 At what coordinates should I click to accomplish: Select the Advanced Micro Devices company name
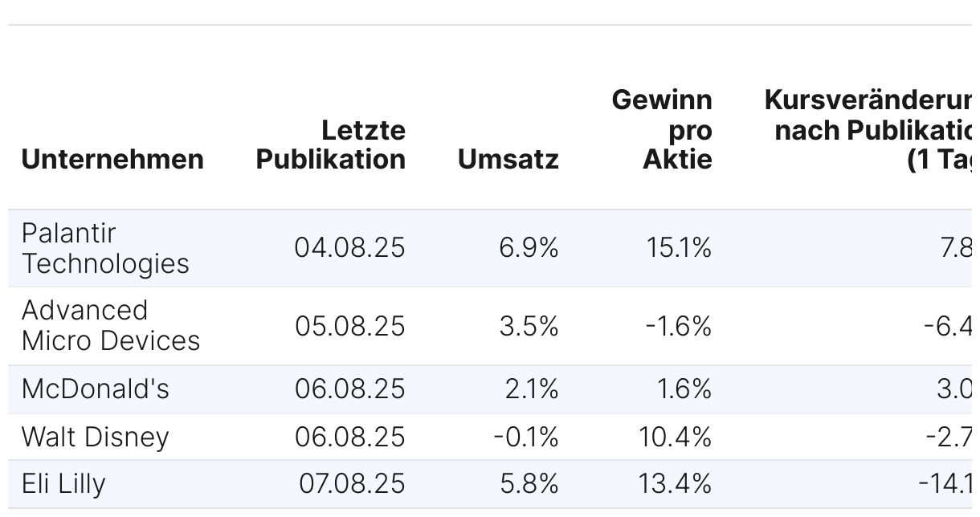111,325
